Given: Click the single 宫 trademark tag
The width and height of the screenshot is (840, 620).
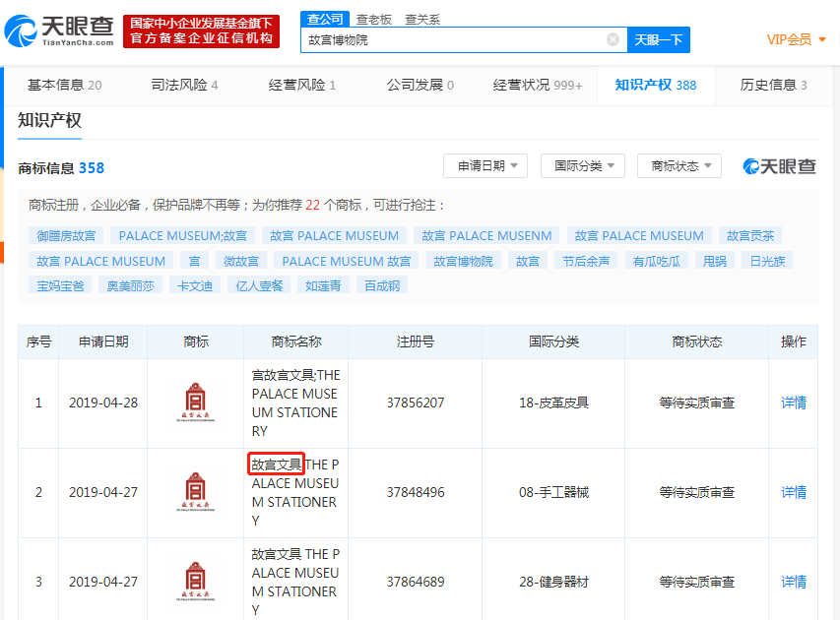Looking at the screenshot, I should click(194, 261).
